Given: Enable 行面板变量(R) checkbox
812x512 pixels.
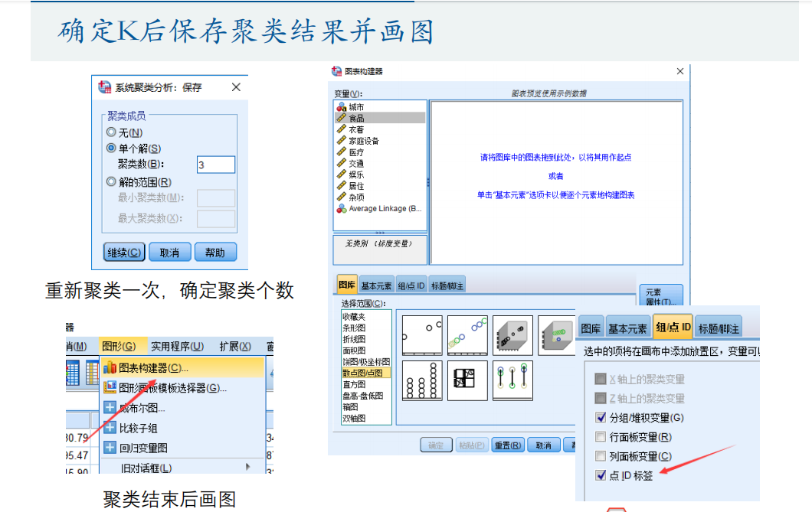Looking at the screenshot, I should pos(601,437).
